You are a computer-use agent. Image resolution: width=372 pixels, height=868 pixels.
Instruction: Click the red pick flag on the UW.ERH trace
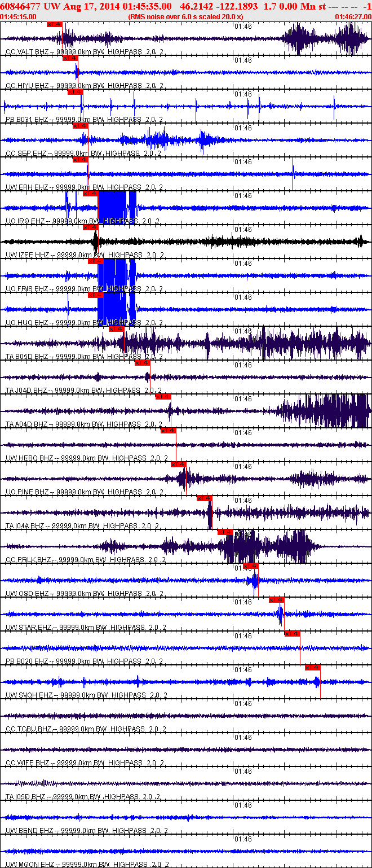click(x=80, y=160)
